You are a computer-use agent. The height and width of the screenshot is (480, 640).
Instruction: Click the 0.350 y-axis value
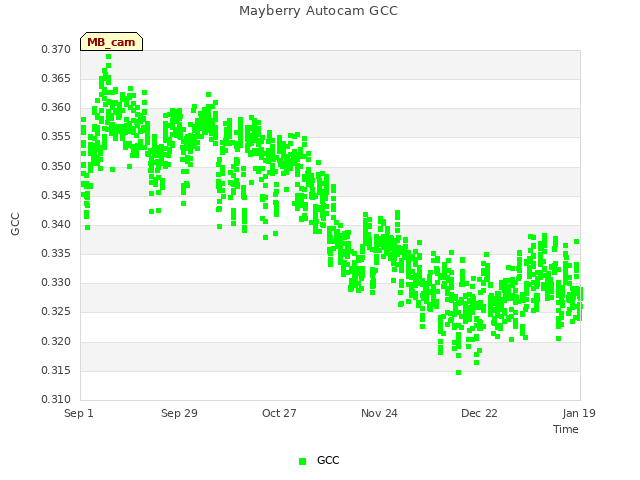coord(56,167)
